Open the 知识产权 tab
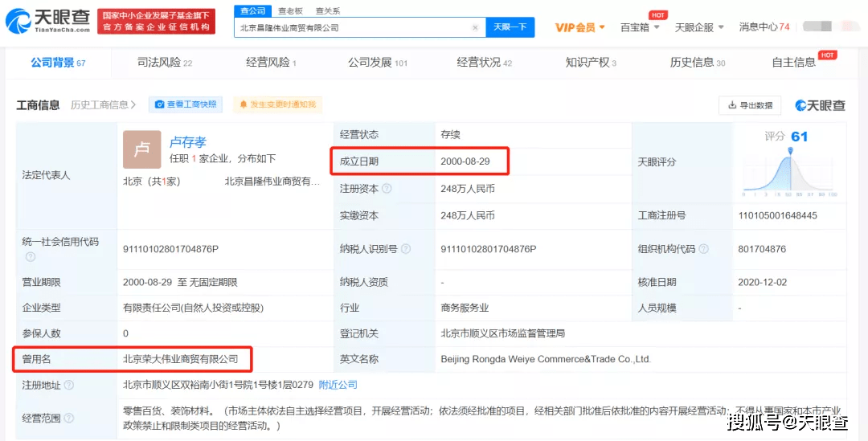This screenshot has width=868, height=441. (591, 63)
